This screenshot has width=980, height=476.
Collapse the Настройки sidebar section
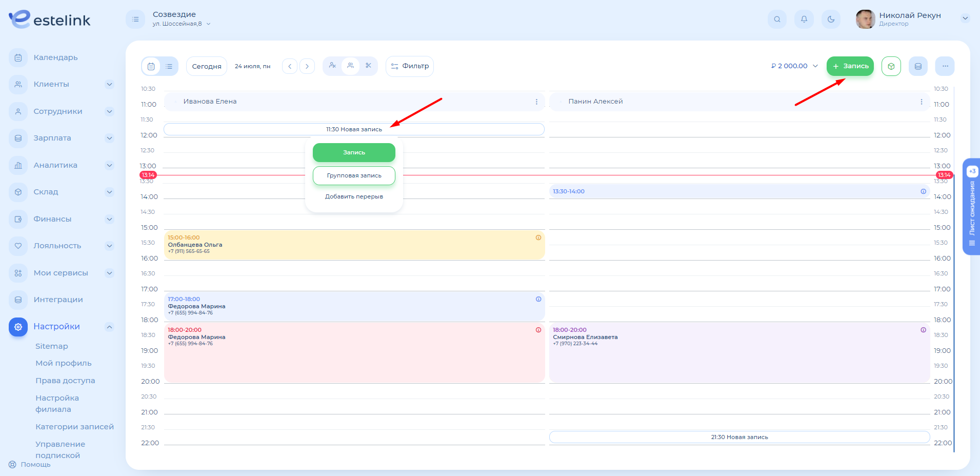[x=109, y=327]
